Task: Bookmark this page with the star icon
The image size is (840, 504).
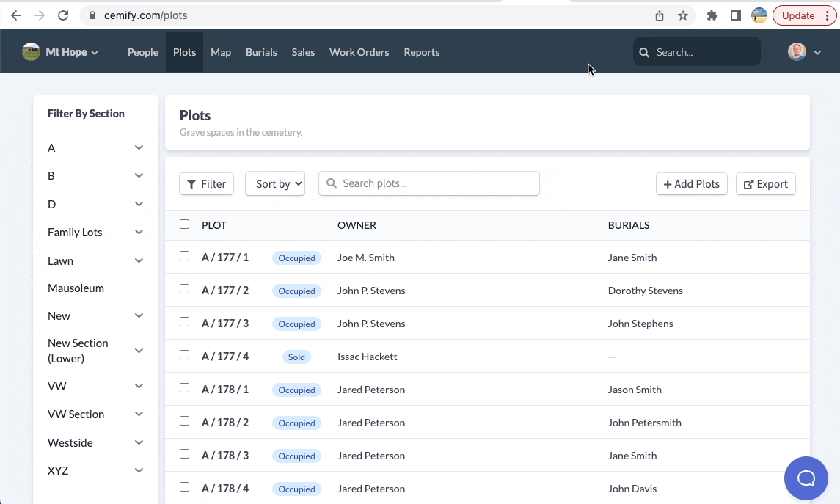Action: pyautogui.click(x=683, y=15)
